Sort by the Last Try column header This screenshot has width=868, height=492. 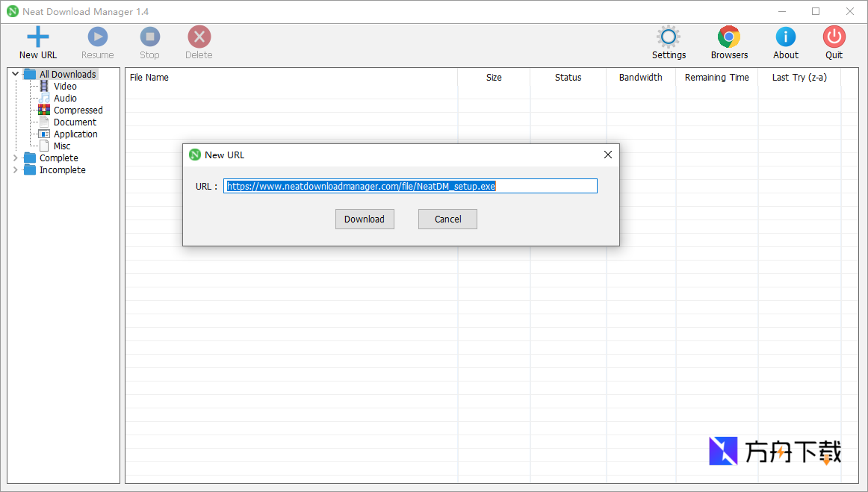click(x=799, y=77)
